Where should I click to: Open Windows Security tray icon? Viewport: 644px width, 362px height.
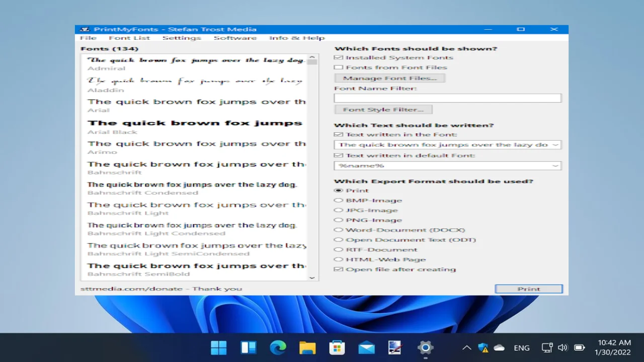(x=483, y=347)
